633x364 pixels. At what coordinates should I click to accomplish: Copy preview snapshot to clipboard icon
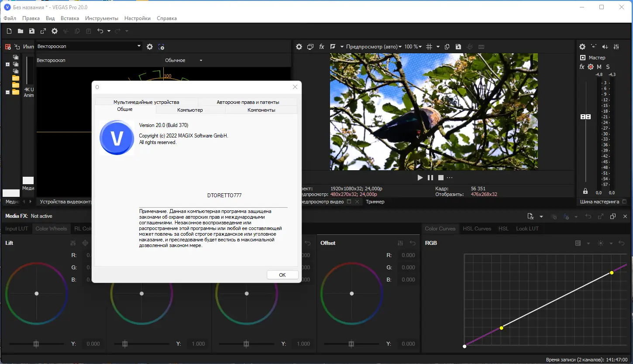point(447,47)
